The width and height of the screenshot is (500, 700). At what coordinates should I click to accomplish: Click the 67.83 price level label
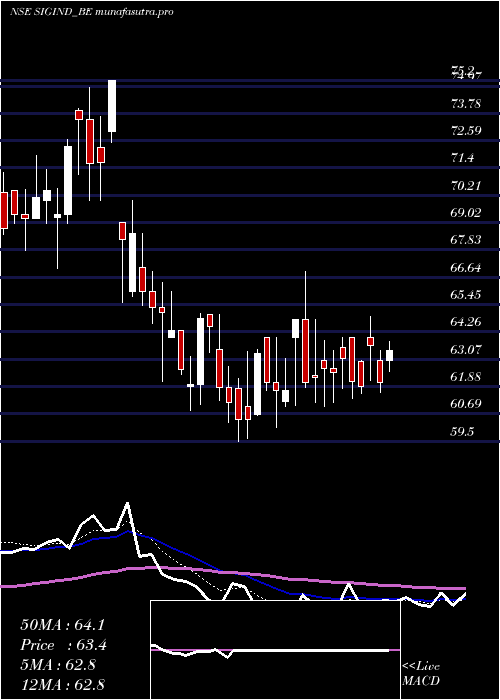coord(466,240)
